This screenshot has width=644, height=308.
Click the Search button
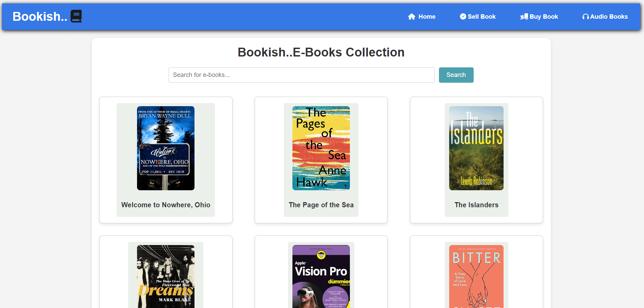point(456,75)
